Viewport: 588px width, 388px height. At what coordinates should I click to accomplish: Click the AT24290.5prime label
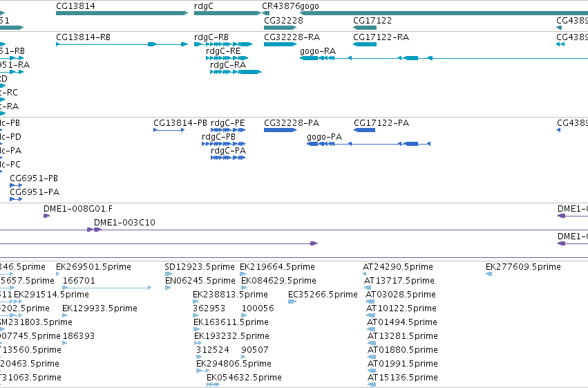tap(398, 267)
